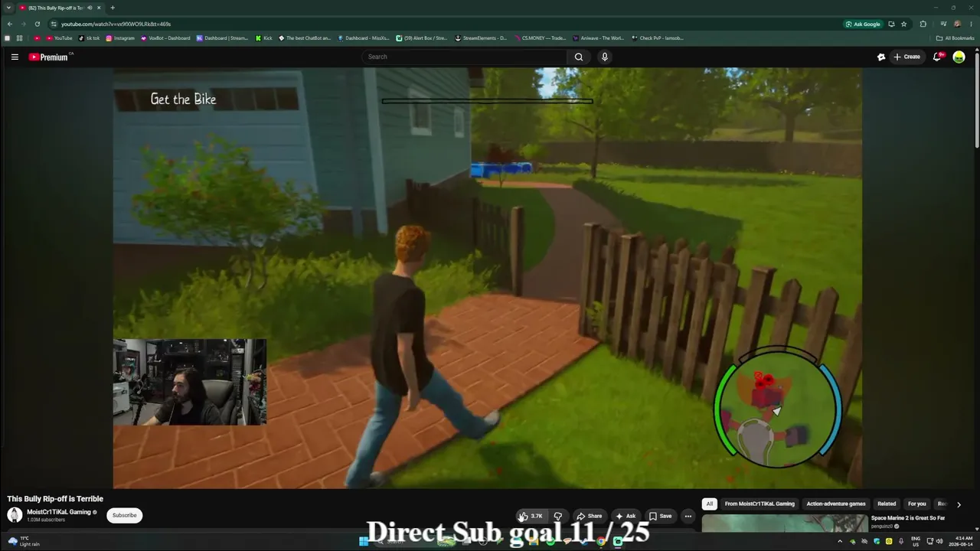Open a new browser tab

coord(113,8)
